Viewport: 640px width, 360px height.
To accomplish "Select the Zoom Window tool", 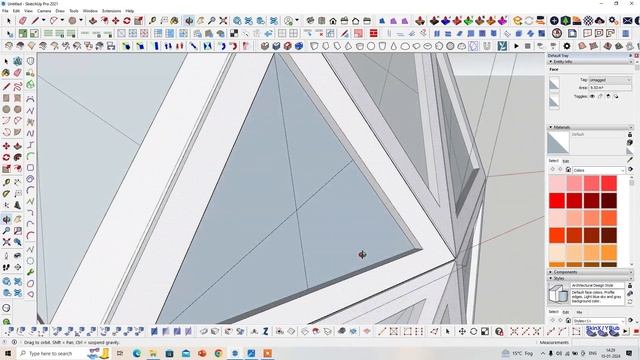I will click(x=18, y=231).
